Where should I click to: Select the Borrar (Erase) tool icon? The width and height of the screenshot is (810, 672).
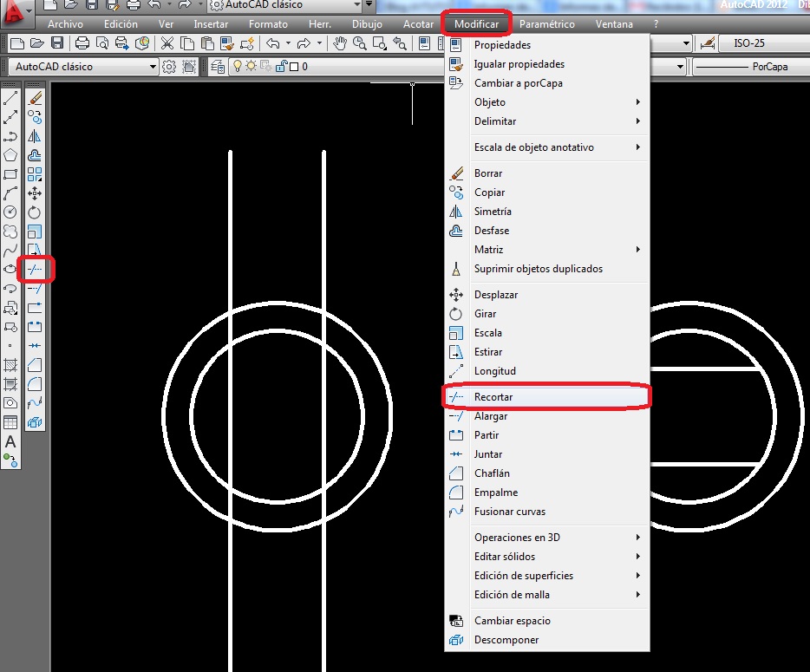[x=35, y=97]
